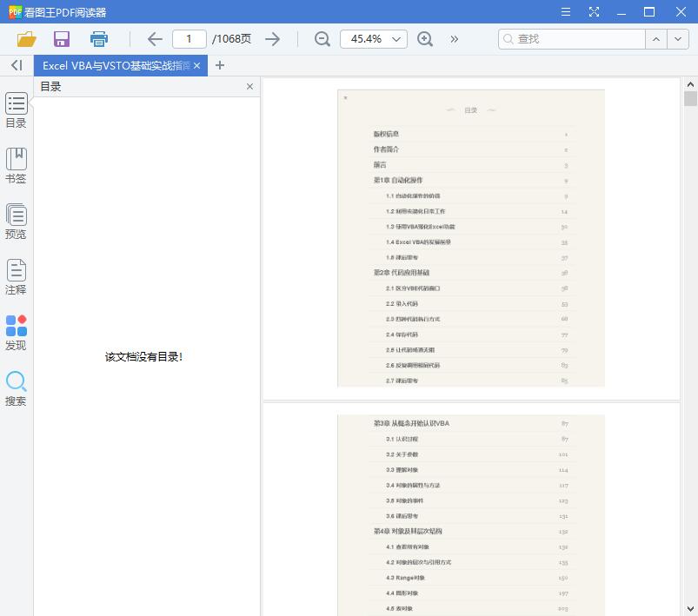Print the current PDF document
Viewport: 698px width, 616px height.
click(98, 39)
